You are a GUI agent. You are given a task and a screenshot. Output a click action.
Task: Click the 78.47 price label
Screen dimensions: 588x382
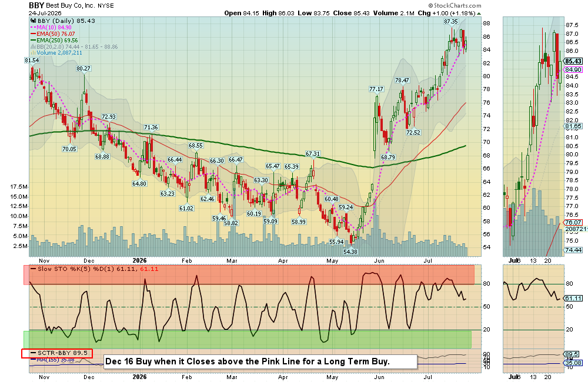pos(402,81)
